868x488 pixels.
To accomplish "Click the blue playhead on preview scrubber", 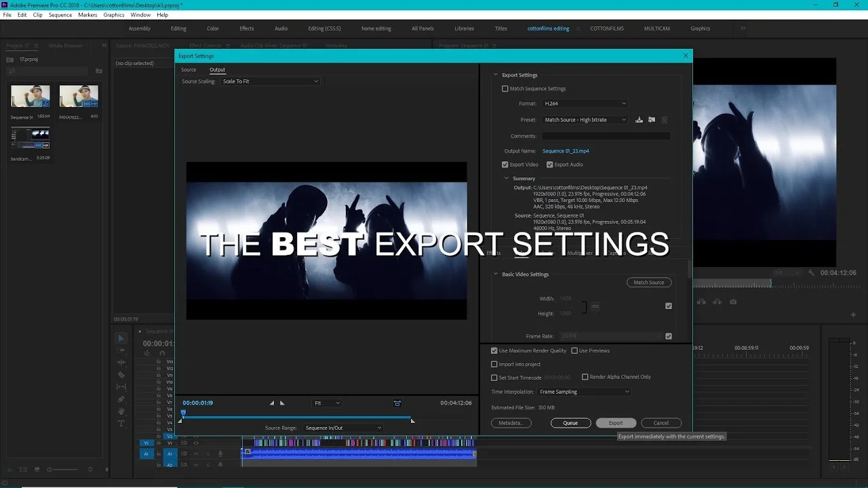I will tap(183, 413).
